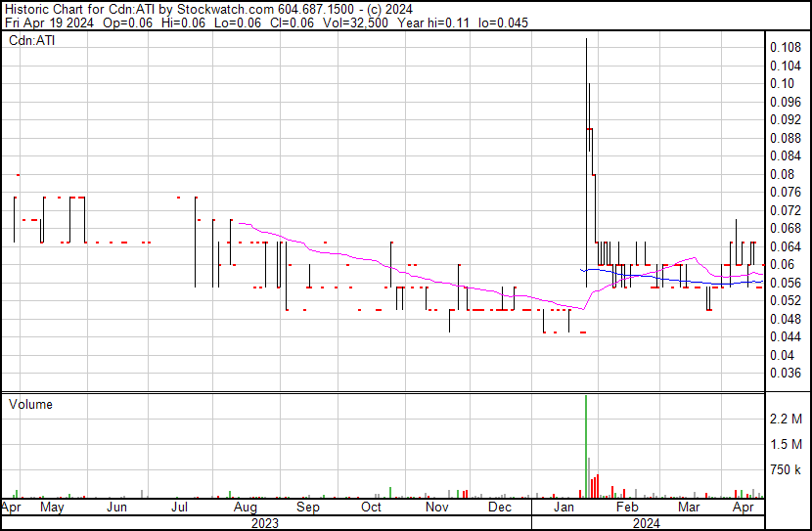Click the '1.5 M' volume axis label
This screenshot has height=531, width=812.
coord(786,444)
